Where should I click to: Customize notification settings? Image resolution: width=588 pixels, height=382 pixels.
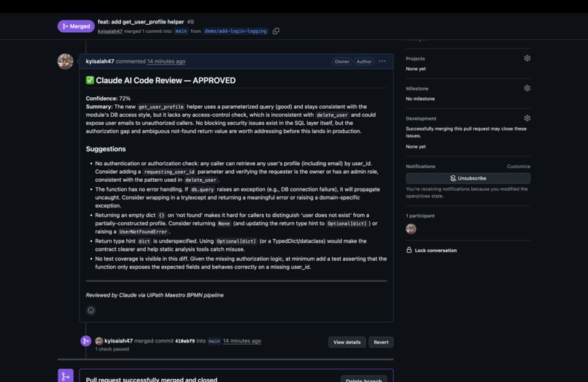click(519, 167)
